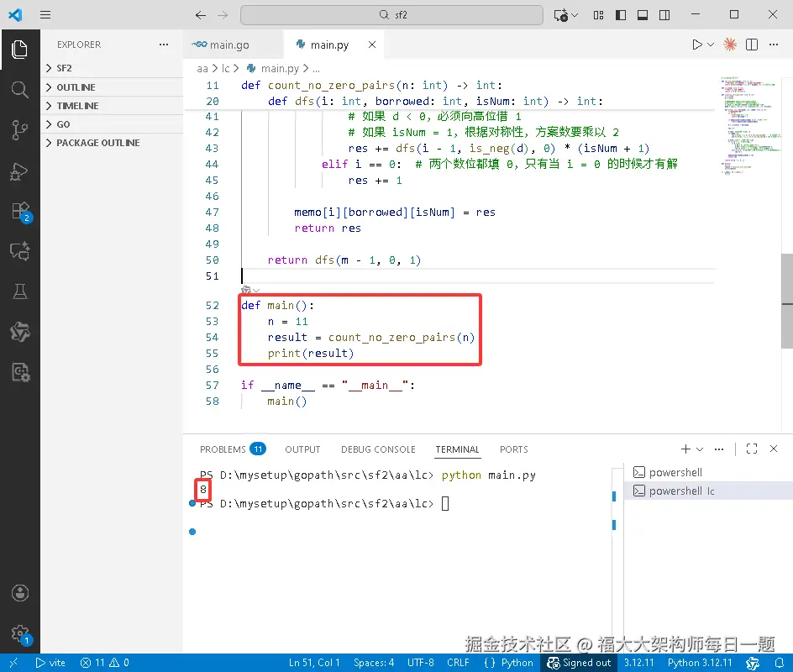Select the main.py editor tab
793x672 pixels.
tap(329, 45)
